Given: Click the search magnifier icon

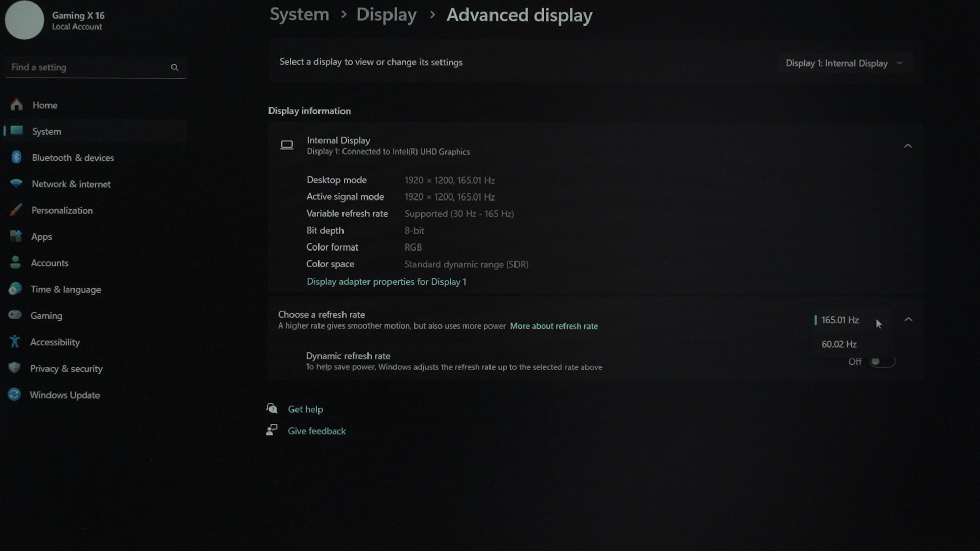Looking at the screenshot, I should coord(175,67).
